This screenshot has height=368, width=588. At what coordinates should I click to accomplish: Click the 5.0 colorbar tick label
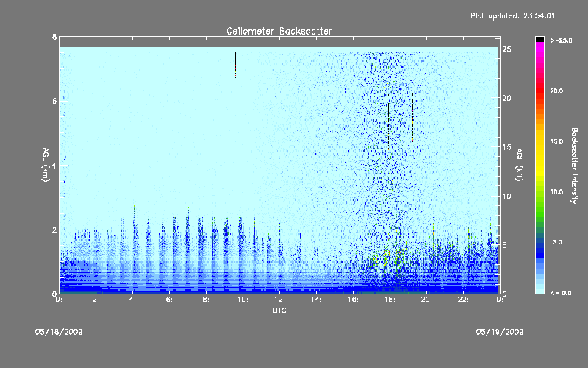click(558, 243)
